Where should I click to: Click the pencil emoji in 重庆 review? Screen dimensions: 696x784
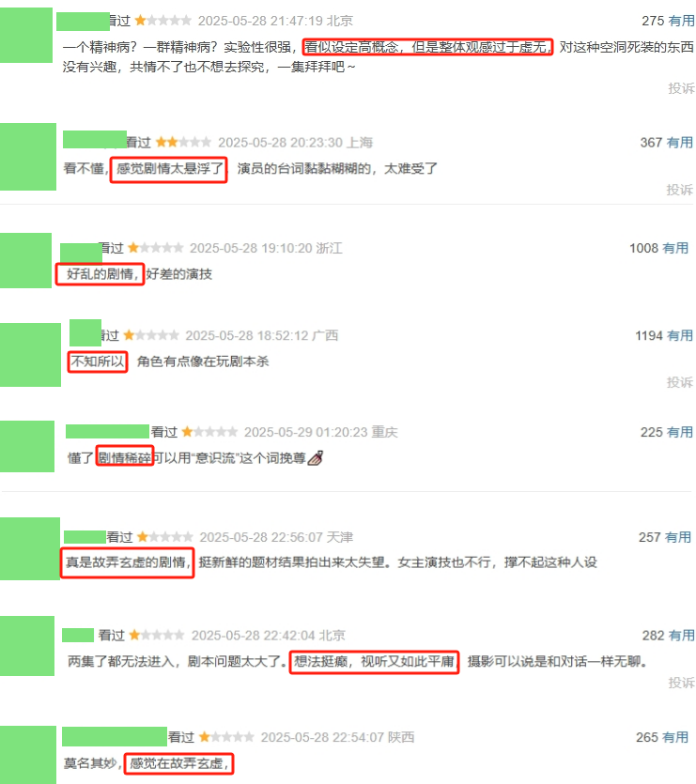coord(316,458)
